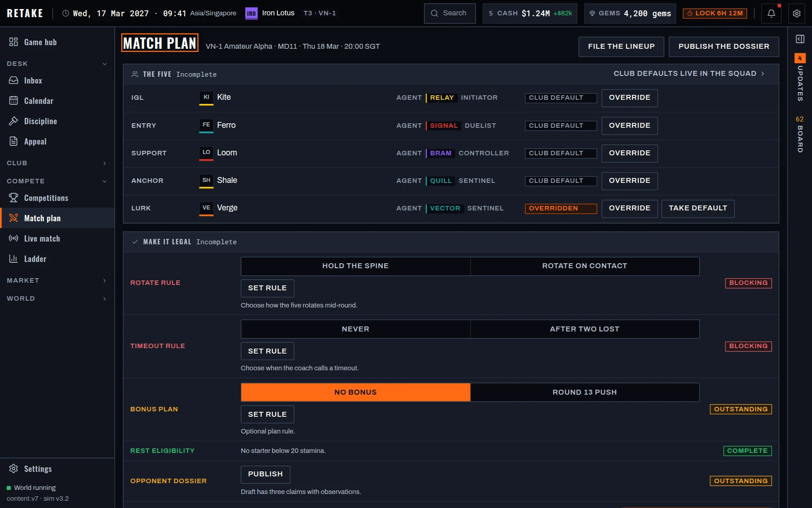Click the KI avatar for Kite
Screen dimensions: 812x508
tap(206, 98)
